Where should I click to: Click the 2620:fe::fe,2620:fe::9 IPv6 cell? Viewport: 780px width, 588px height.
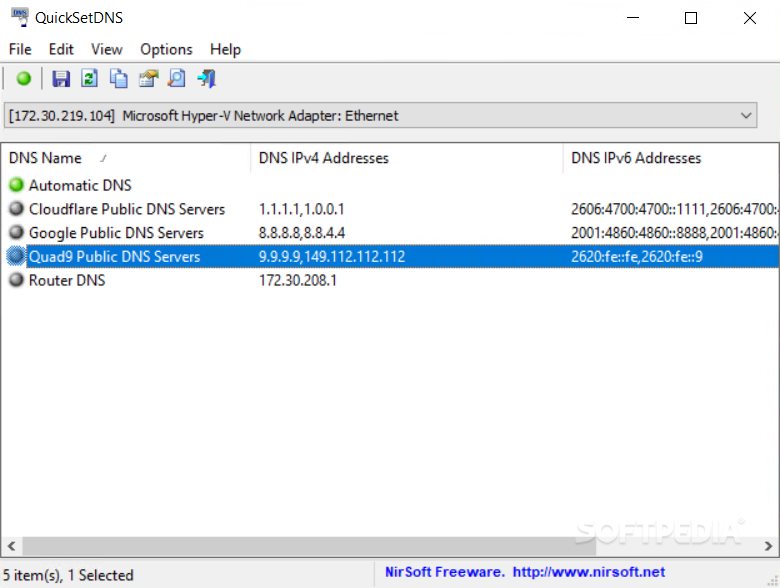coord(637,257)
